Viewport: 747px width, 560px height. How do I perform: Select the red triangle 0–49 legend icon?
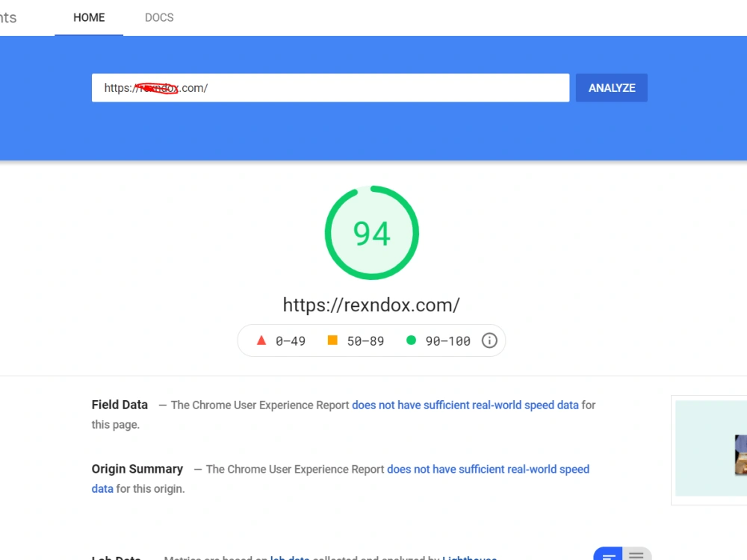coord(261,340)
